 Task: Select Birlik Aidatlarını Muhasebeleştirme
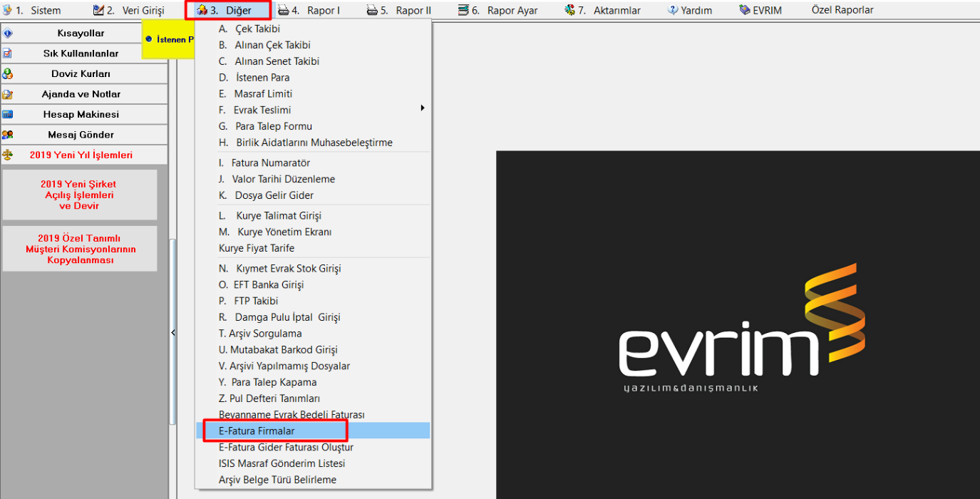(x=314, y=143)
